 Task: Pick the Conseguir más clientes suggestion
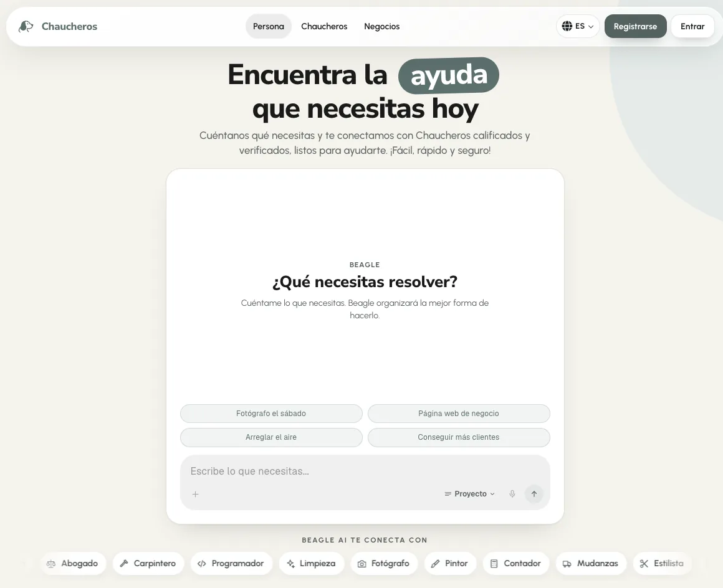pyautogui.click(x=459, y=437)
